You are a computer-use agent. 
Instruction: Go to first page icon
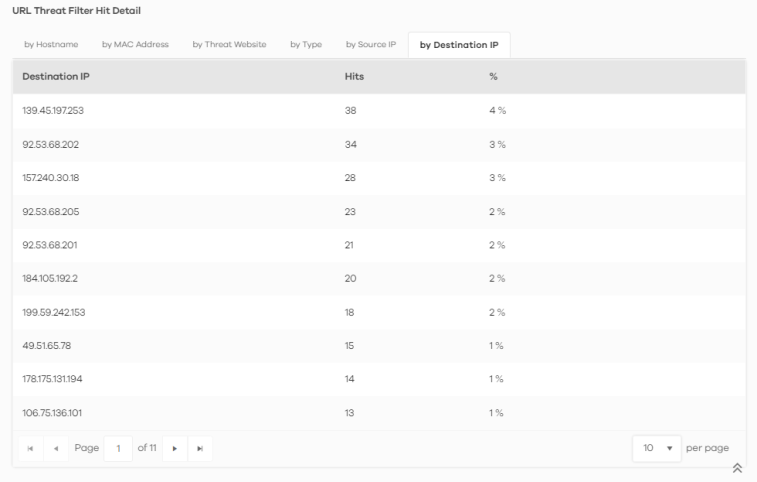28,448
